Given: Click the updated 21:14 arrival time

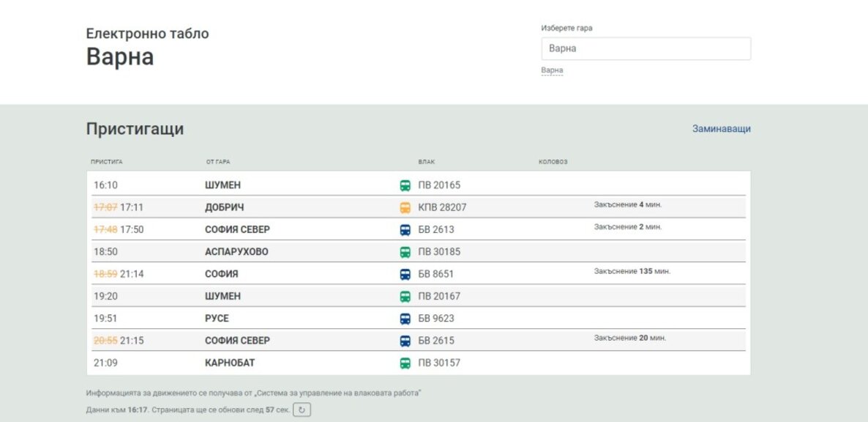Looking at the screenshot, I should (132, 274).
